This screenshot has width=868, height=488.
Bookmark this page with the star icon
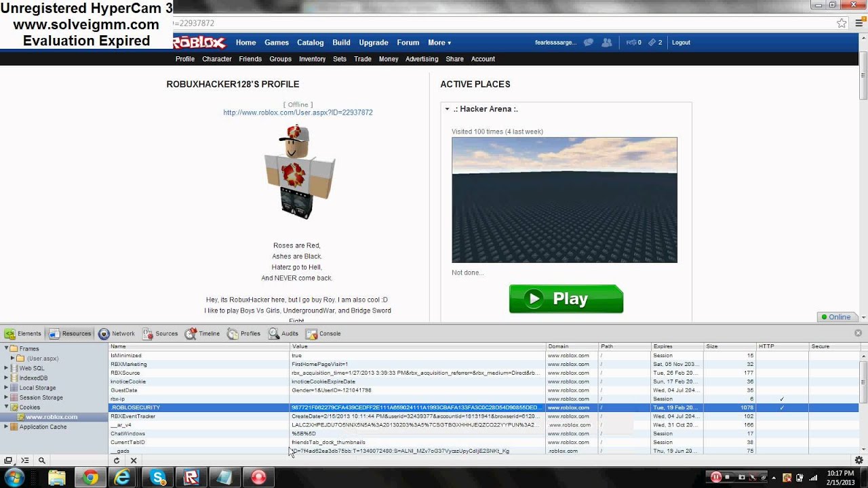click(x=842, y=23)
